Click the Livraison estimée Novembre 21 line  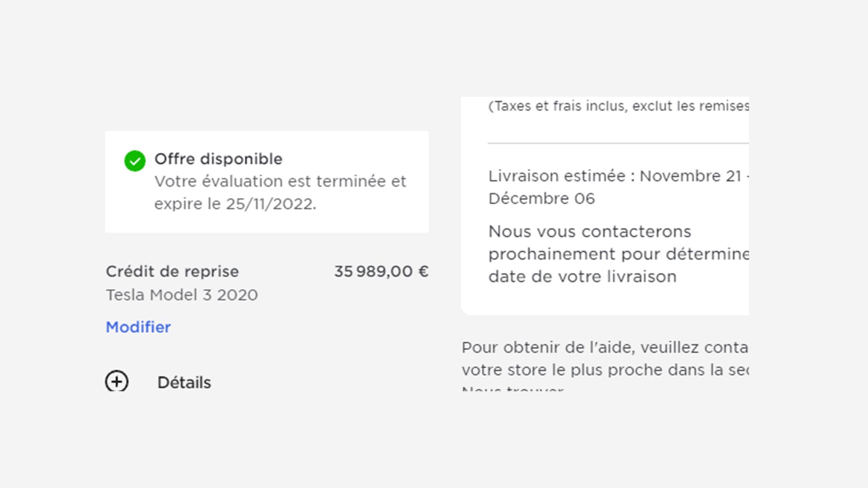pyautogui.click(x=618, y=176)
